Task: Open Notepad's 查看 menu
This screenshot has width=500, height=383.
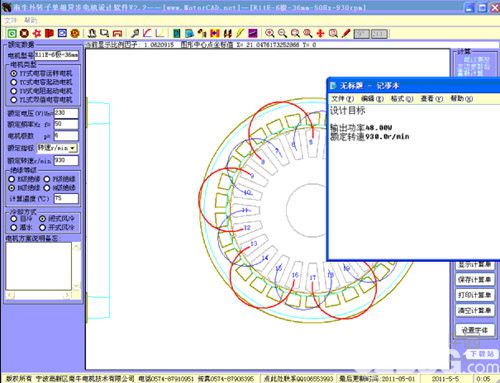Action: [x=432, y=99]
